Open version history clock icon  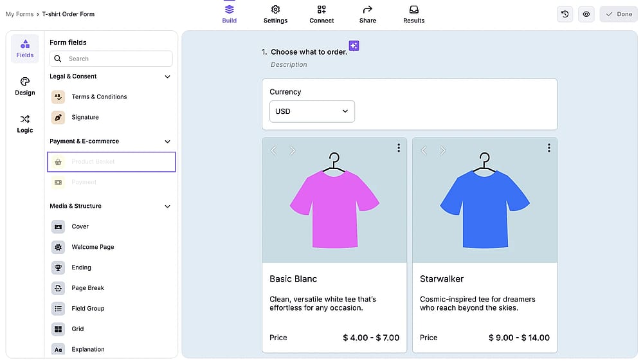565,14
